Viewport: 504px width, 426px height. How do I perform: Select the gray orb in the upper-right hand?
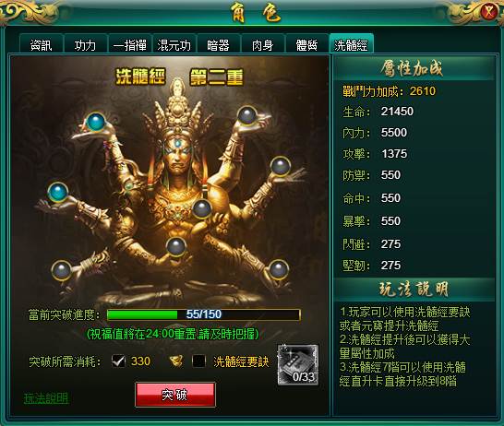point(246,115)
